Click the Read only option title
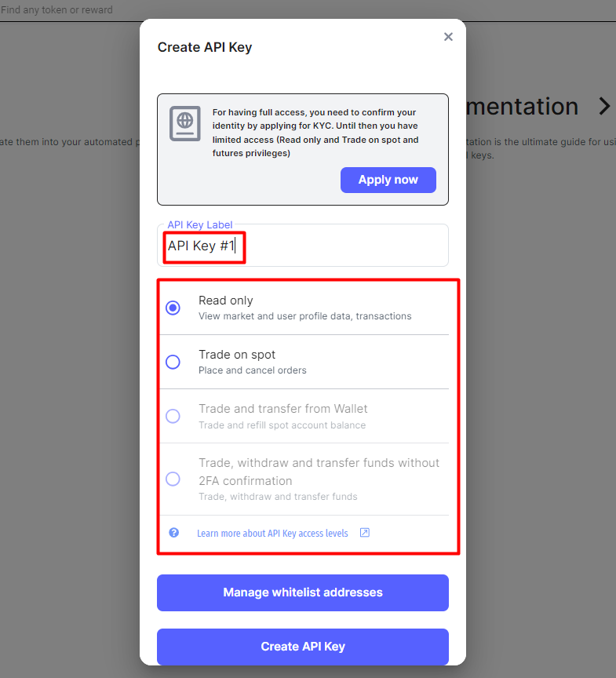 pyautogui.click(x=226, y=301)
